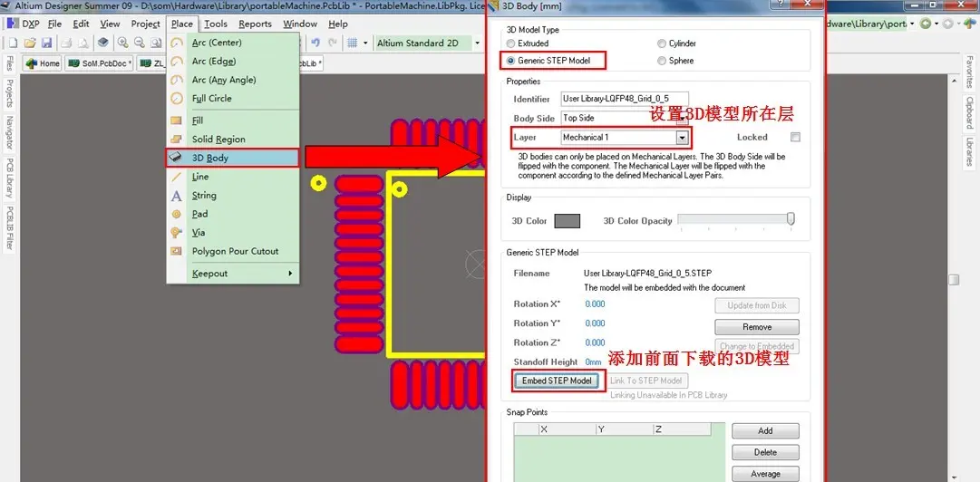
Task: Click the Undo arrow in toolbar
Action: click(315, 43)
